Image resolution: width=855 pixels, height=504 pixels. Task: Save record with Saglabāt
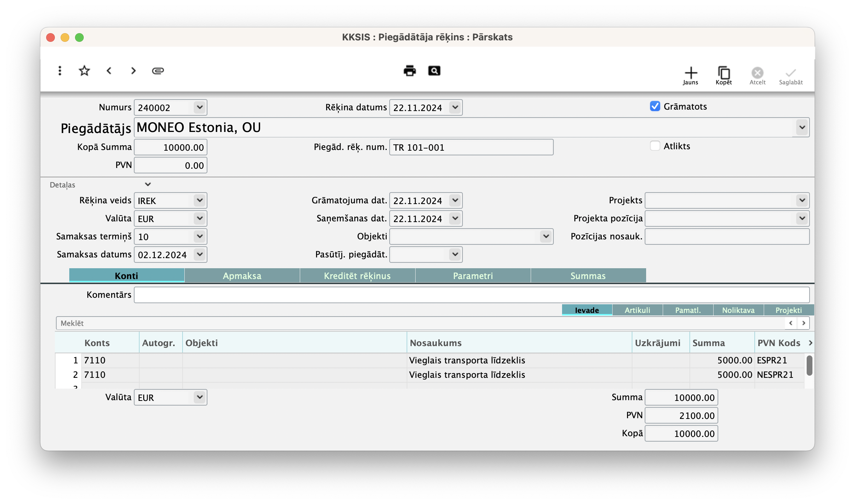pyautogui.click(x=791, y=76)
